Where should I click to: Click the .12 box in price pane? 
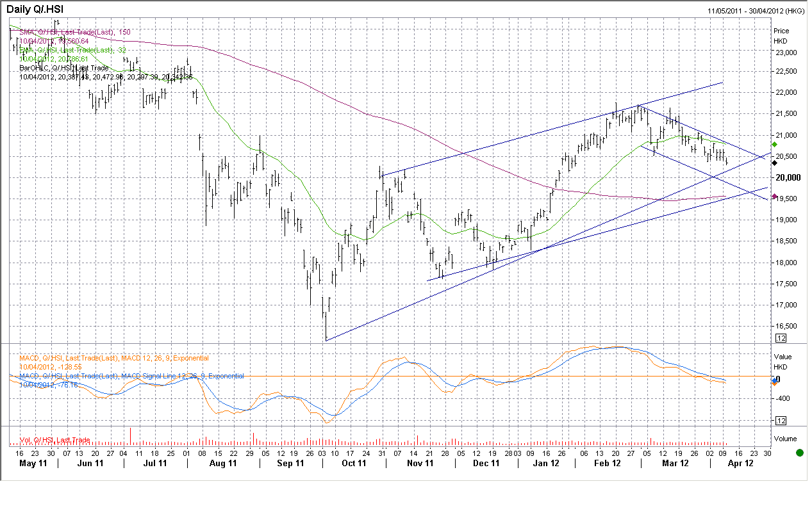(x=781, y=337)
